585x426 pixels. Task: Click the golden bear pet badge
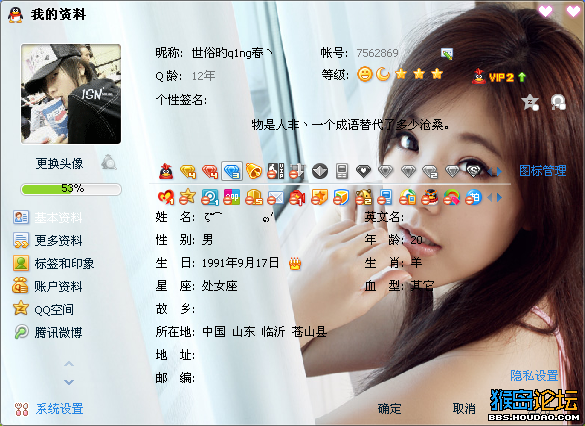[363, 197]
